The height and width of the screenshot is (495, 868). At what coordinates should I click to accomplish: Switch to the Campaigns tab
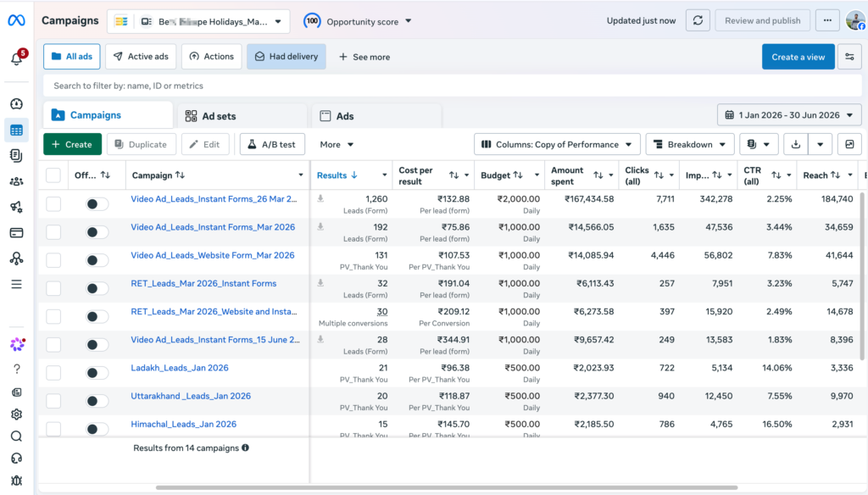pos(108,115)
